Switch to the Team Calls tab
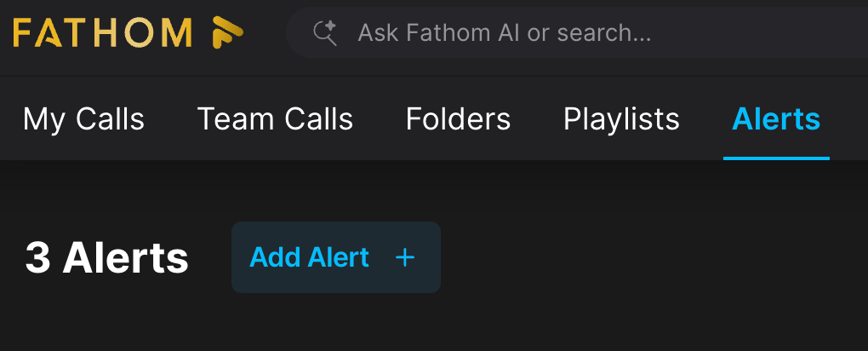This screenshot has height=351, width=868. click(x=275, y=119)
